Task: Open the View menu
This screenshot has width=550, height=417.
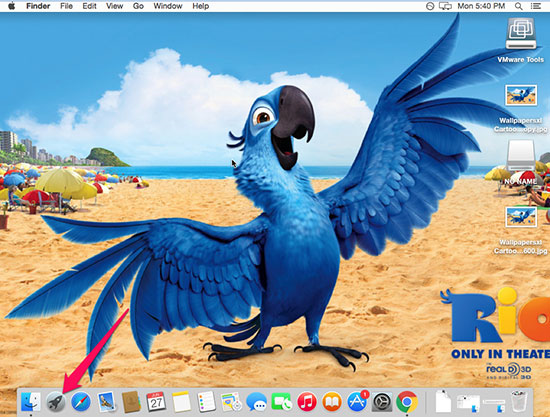Action: tap(114, 6)
